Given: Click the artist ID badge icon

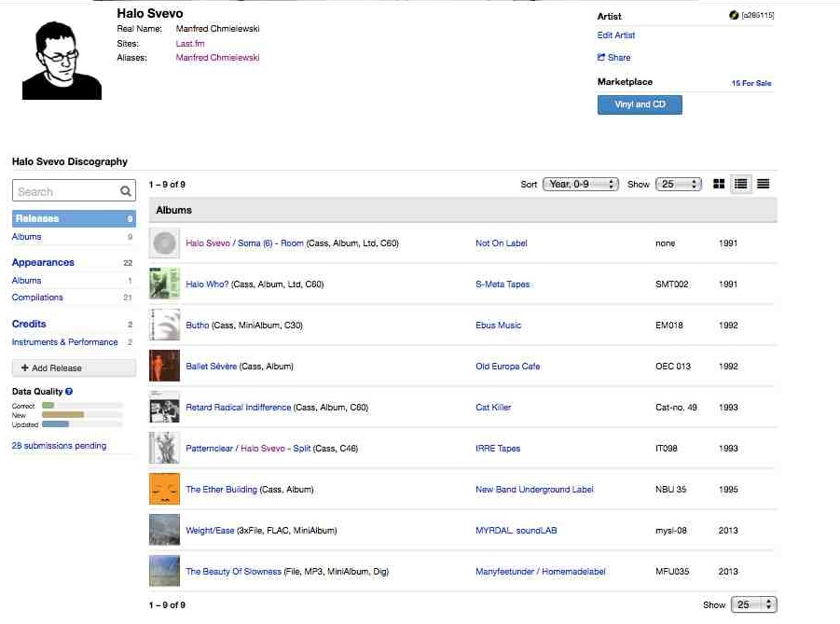Looking at the screenshot, I should (734, 16).
